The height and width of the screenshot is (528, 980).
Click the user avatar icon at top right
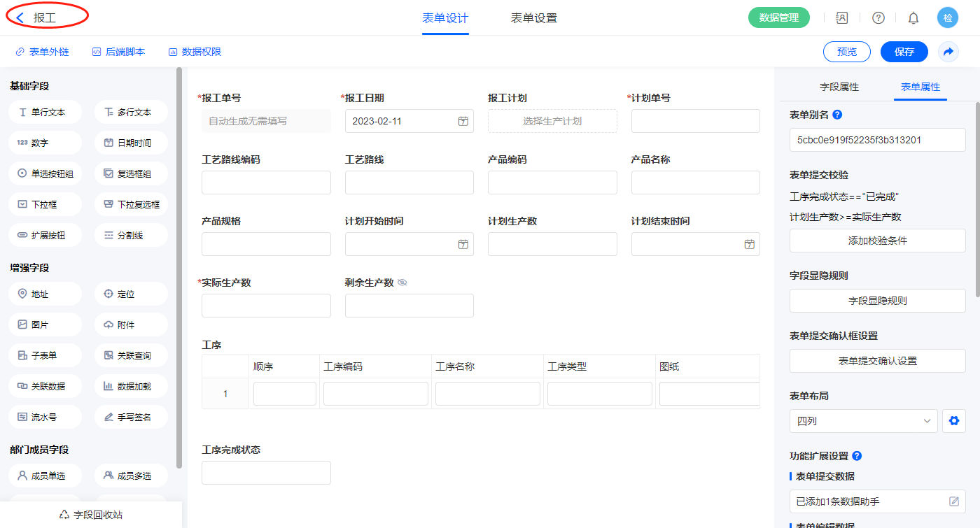(947, 17)
